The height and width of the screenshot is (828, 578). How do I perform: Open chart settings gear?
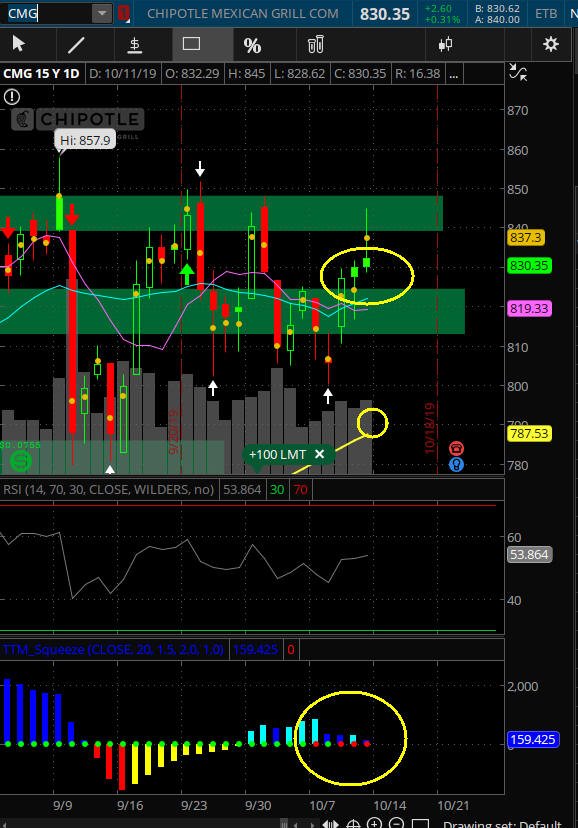point(551,44)
